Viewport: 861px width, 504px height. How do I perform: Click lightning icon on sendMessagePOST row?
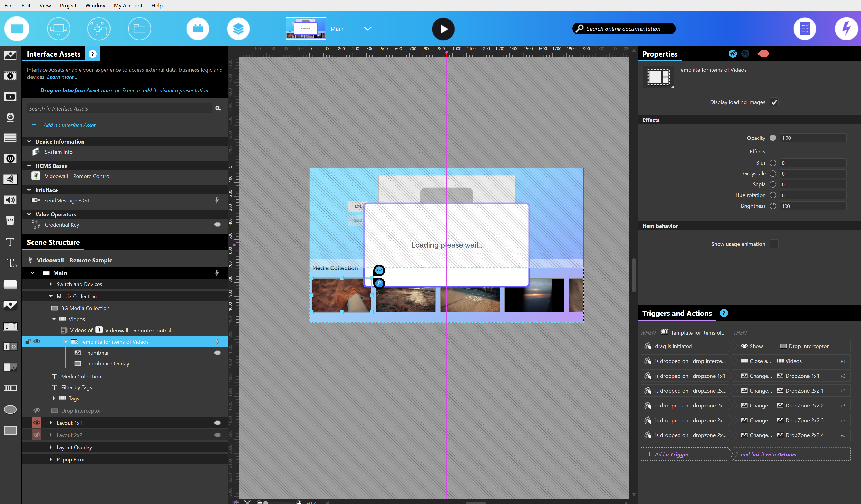[x=217, y=200]
